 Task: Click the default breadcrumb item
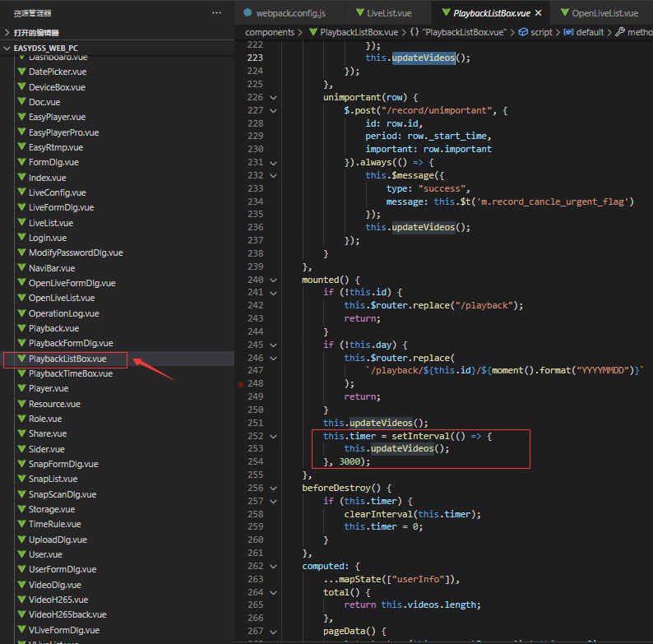click(x=590, y=32)
